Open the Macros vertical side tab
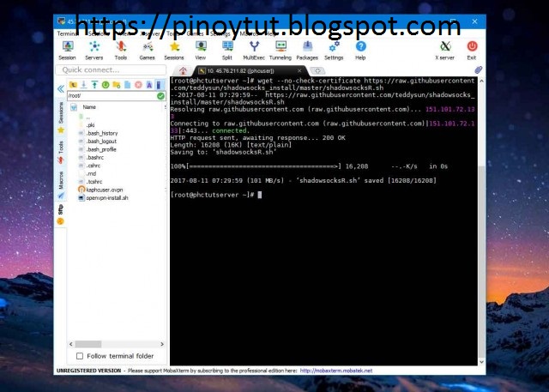 (61, 185)
